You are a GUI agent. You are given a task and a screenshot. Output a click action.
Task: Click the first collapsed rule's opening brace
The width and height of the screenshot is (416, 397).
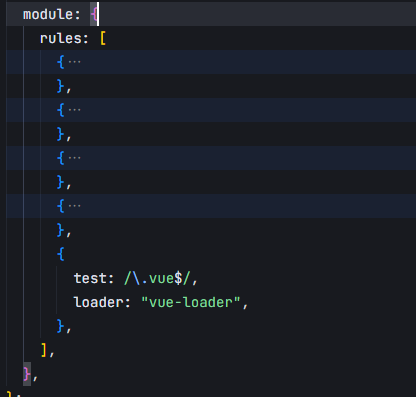click(x=61, y=62)
